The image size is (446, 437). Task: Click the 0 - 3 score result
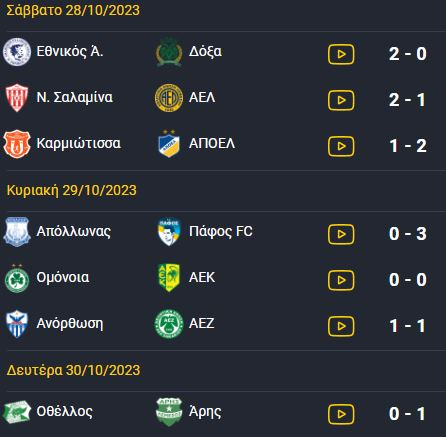408,234
